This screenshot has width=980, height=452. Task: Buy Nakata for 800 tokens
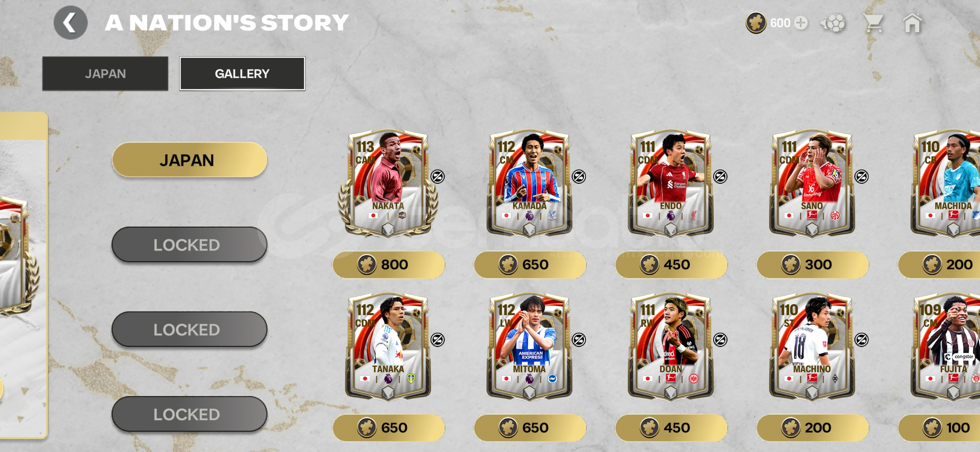point(388,265)
